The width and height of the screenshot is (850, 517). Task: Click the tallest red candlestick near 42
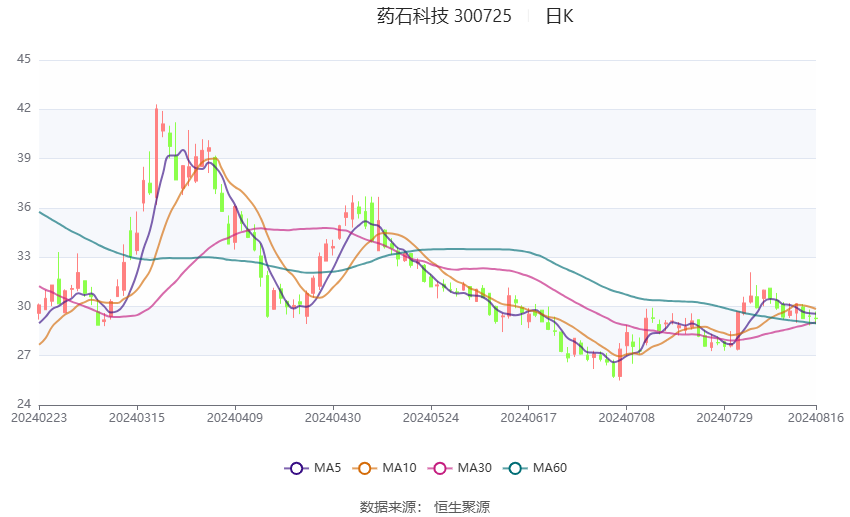point(156,152)
